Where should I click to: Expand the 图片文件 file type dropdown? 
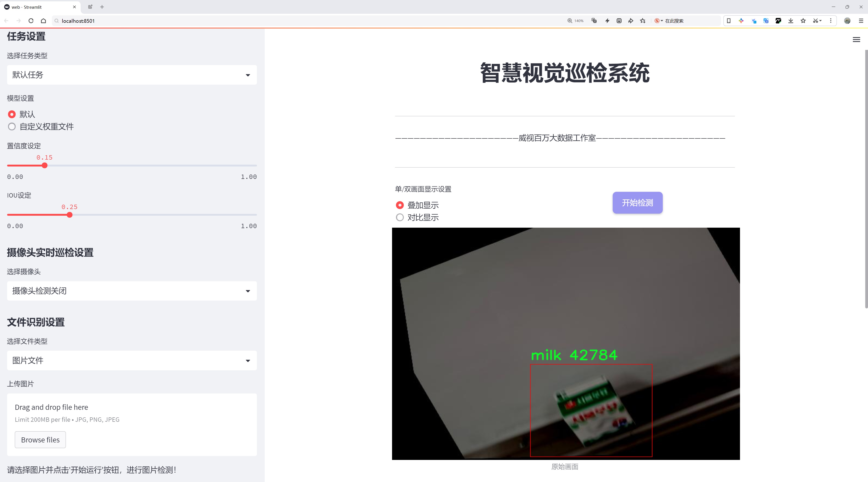(132, 360)
